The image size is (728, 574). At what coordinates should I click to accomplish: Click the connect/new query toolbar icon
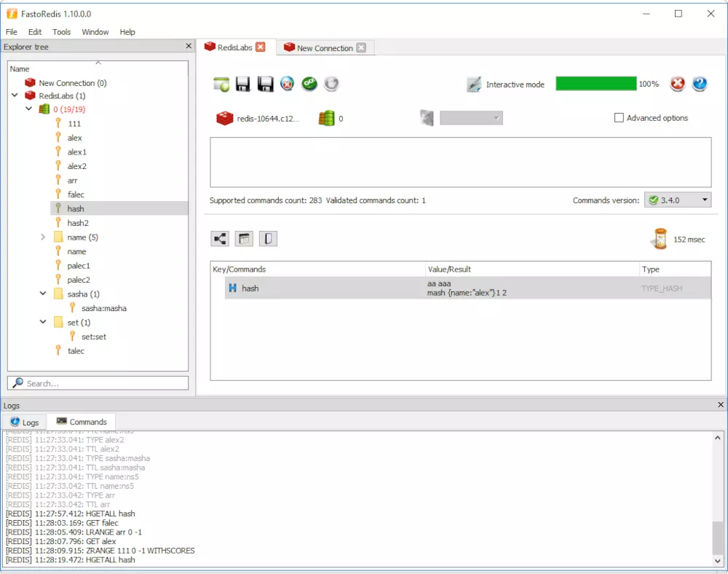(221, 84)
